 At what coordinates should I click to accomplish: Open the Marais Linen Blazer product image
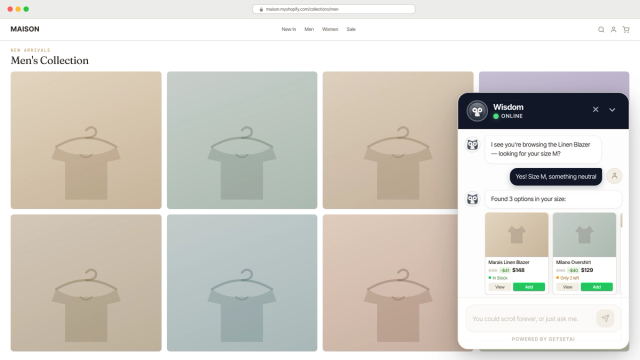517,235
